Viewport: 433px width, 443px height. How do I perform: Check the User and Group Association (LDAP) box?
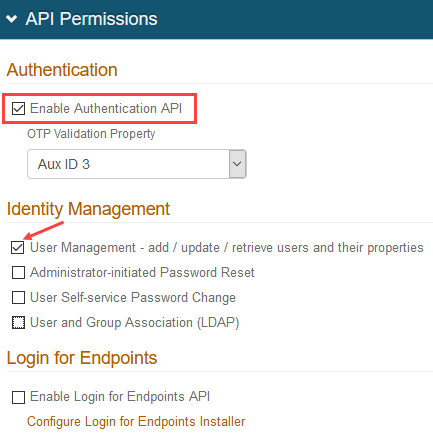click(x=18, y=323)
